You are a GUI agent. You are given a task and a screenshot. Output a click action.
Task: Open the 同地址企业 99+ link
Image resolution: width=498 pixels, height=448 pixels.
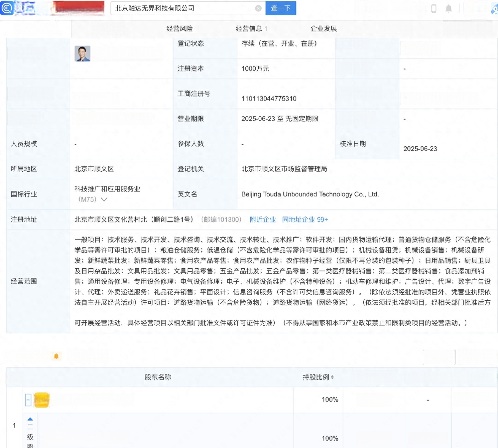pyautogui.click(x=305, y=220)
